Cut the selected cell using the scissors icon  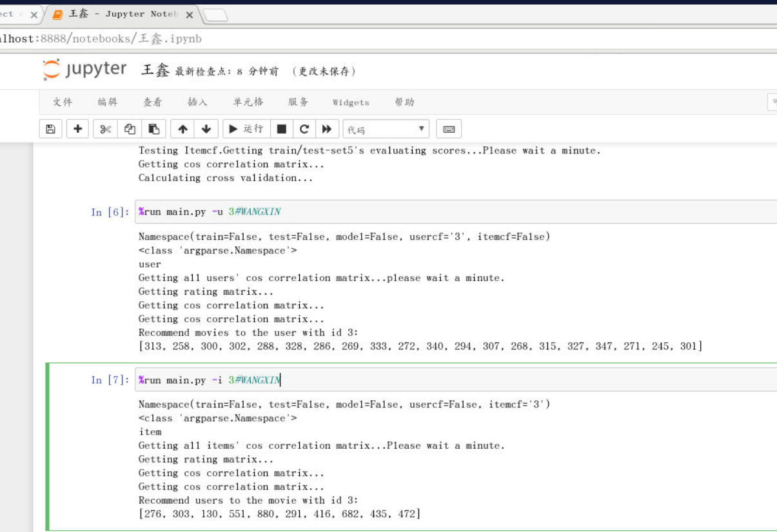coord(104,128)
